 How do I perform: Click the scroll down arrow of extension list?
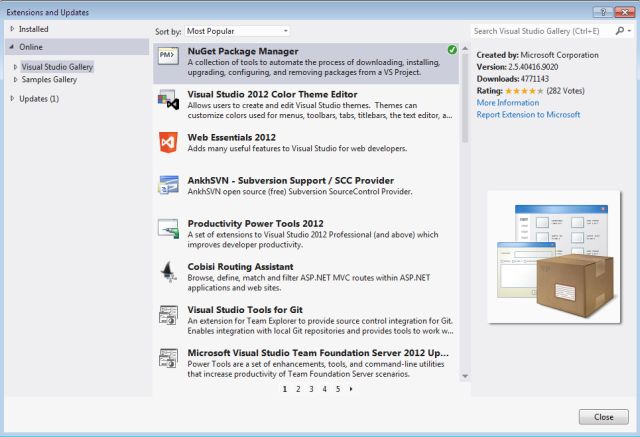465,376
